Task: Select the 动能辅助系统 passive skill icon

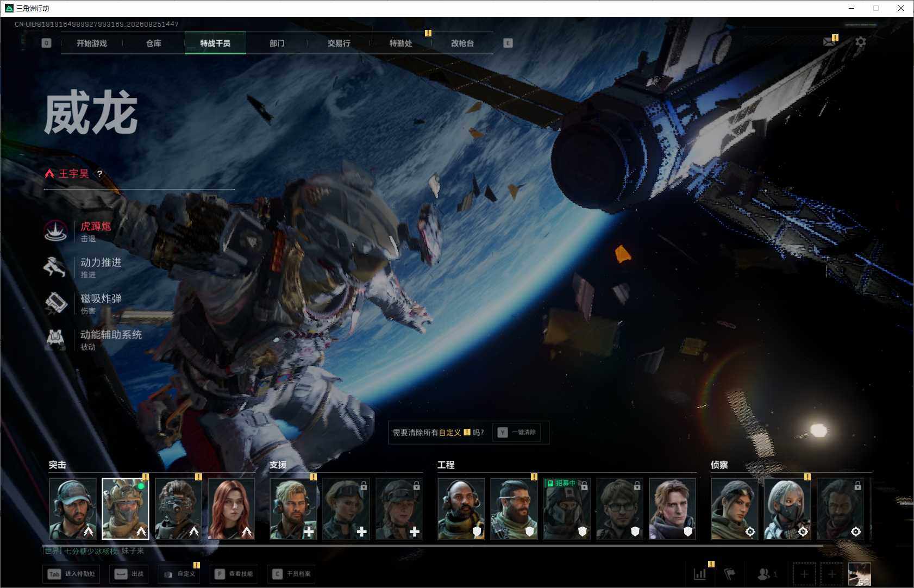Action: click(55, 339)
